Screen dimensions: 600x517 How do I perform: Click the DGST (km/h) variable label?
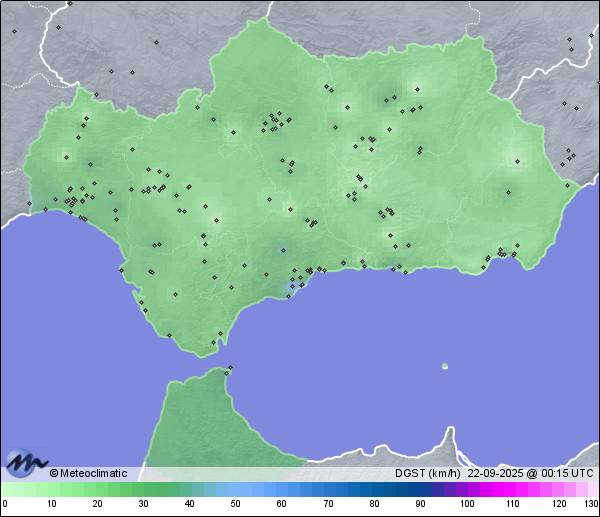click(427, 473)
